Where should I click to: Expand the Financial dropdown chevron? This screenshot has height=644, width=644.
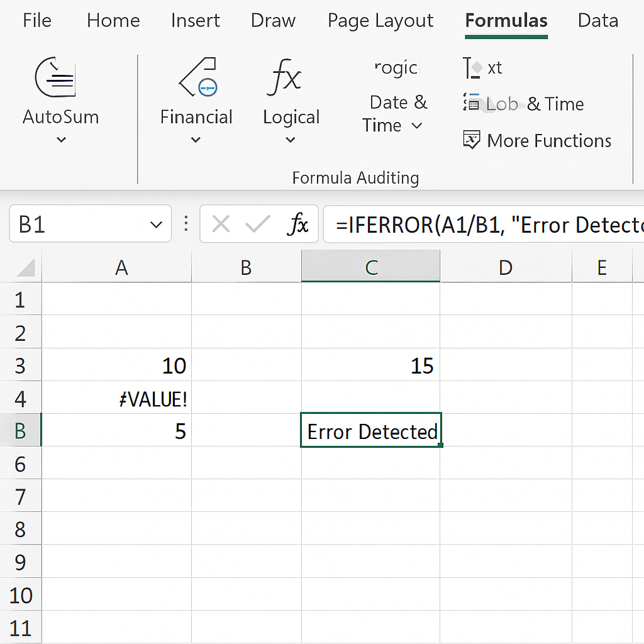tap(196, 140)
